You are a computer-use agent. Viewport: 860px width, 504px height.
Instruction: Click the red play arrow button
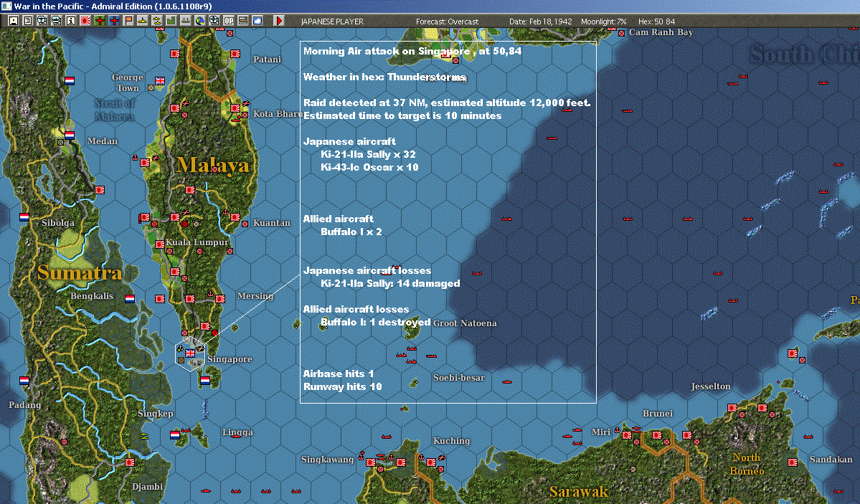tap(278, 21)
